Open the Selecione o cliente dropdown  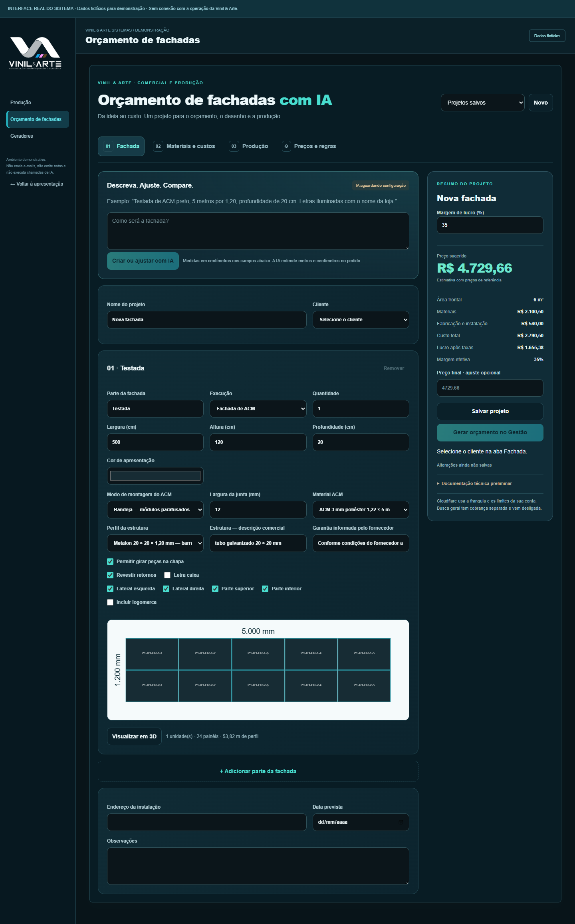point(361,320)
